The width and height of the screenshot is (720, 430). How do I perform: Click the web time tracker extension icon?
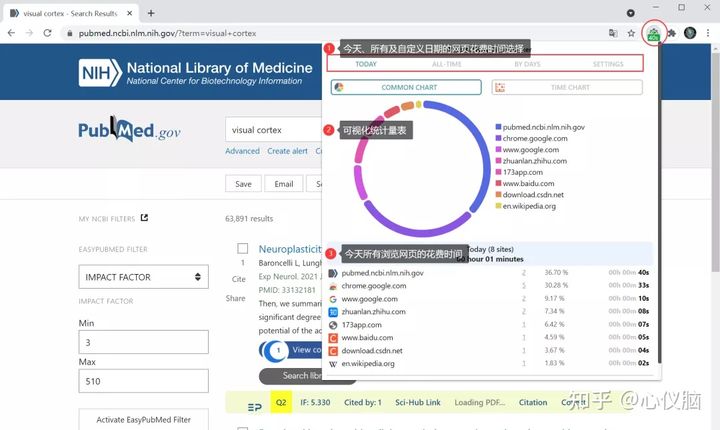tap(653, 33)
